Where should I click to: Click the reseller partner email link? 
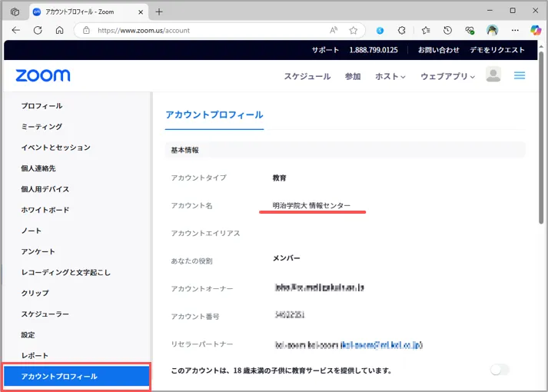382,345
